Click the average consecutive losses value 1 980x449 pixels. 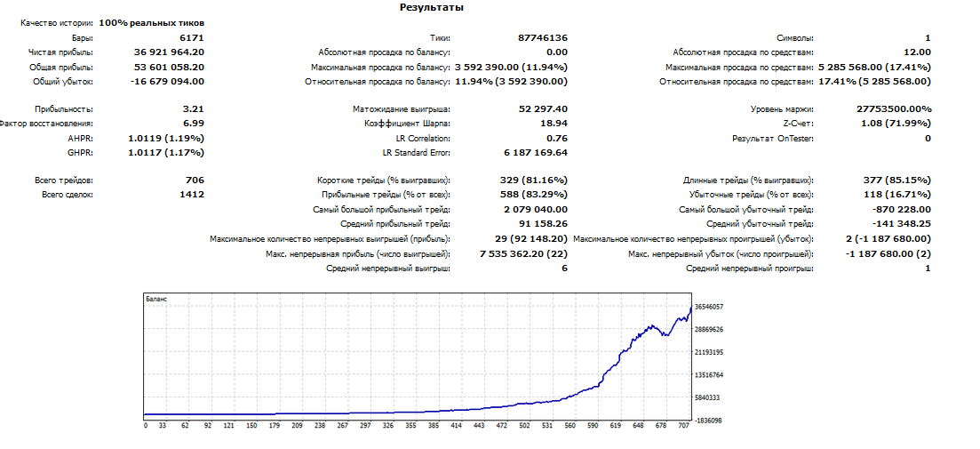(x=928, y=269)
